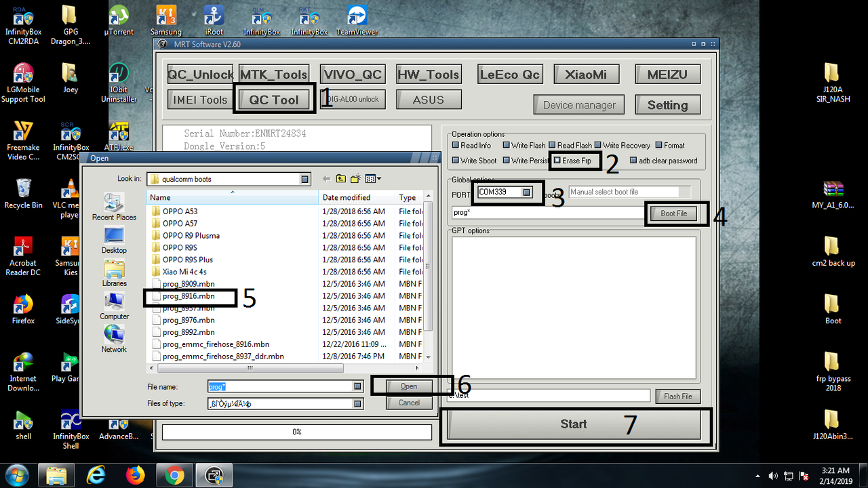The image size is (868, 488).
Task: Open Libraries from the dialog sidebar
Action: pyautogui.click(x=114, y=272)
